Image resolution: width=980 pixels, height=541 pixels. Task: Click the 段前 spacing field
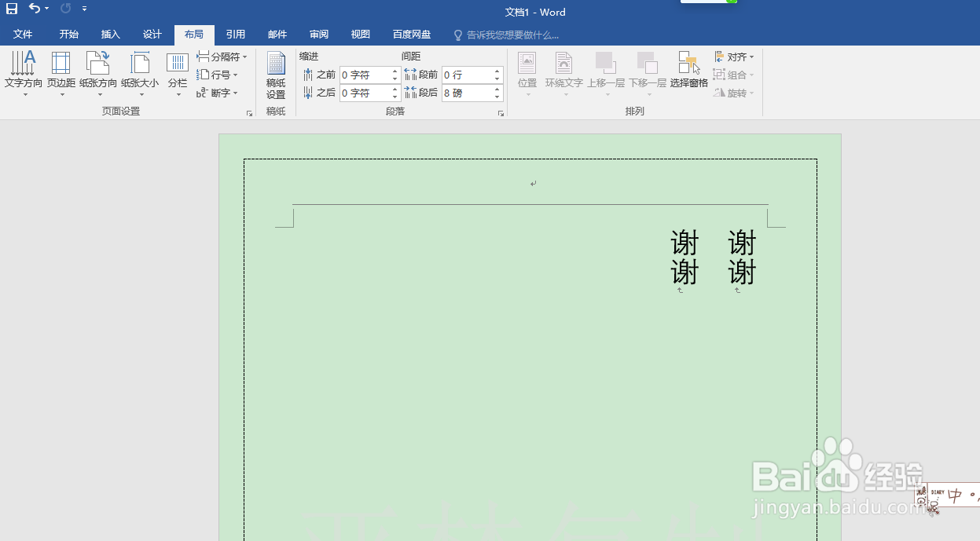[468, 75]
